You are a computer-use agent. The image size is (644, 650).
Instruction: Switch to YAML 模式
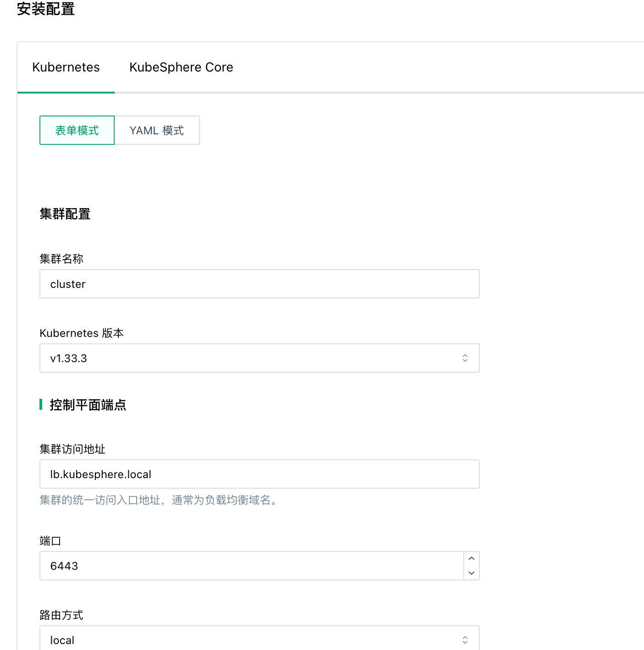157,130
